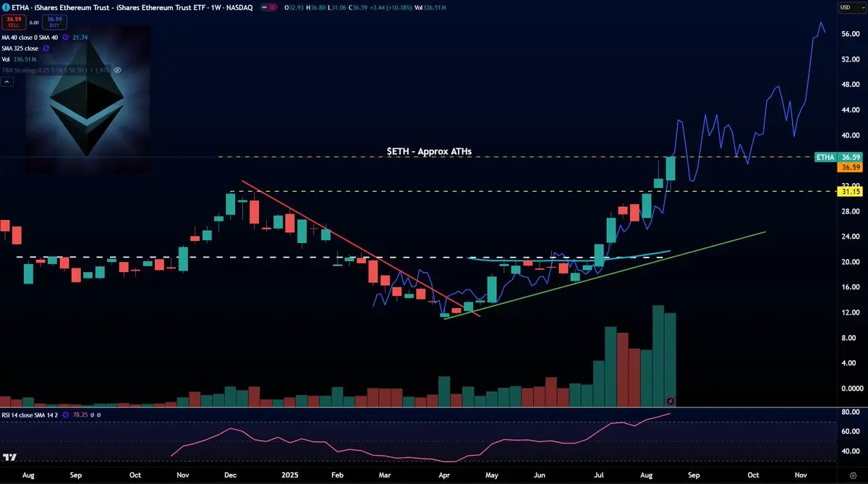Image resolution: width=868 pixels, height=484 pixels.
Task: Select the RSI 14 close SMA legend
Action: (31, 415)
